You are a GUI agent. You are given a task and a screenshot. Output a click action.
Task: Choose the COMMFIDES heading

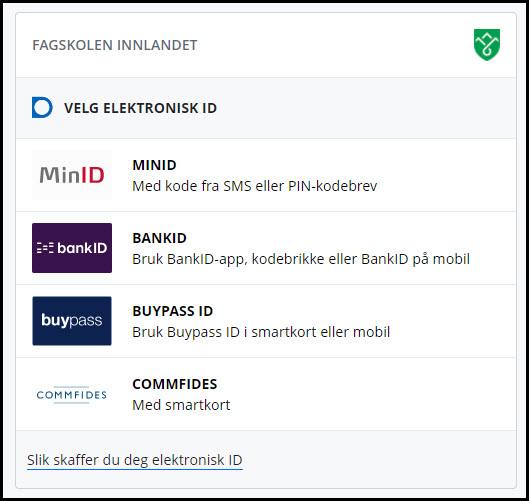tap(175, 384)
